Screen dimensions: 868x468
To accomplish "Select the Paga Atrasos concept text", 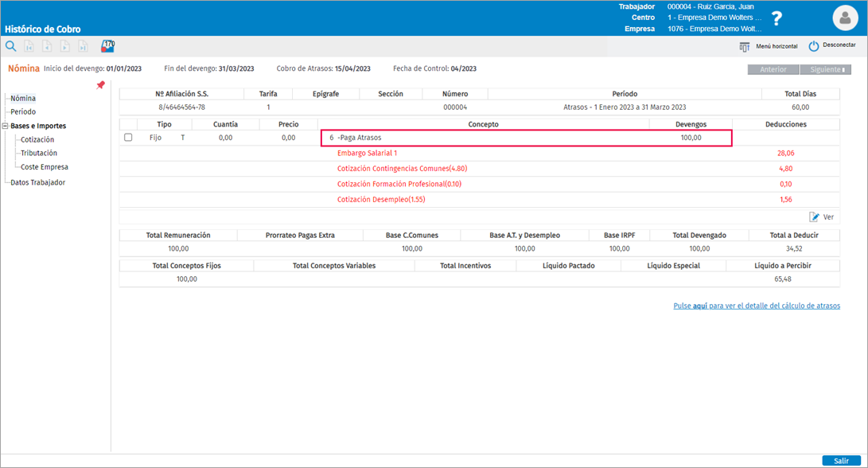I will 360,138.
